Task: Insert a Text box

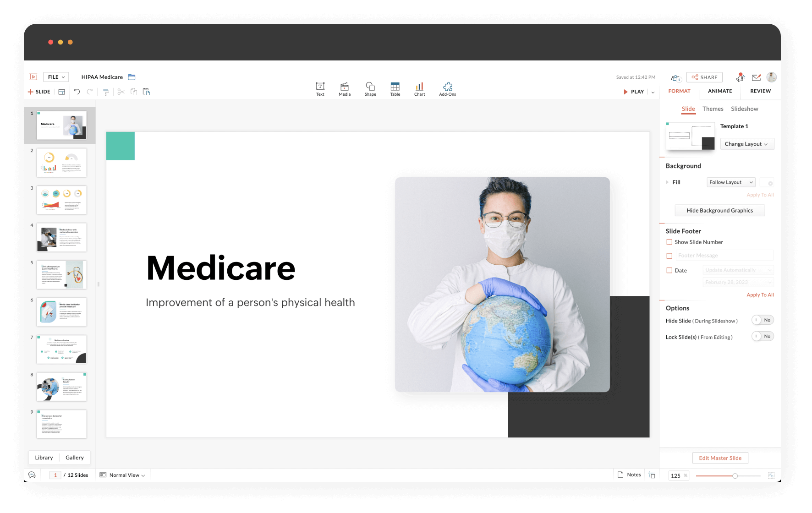Action: [x=320, y=88]
